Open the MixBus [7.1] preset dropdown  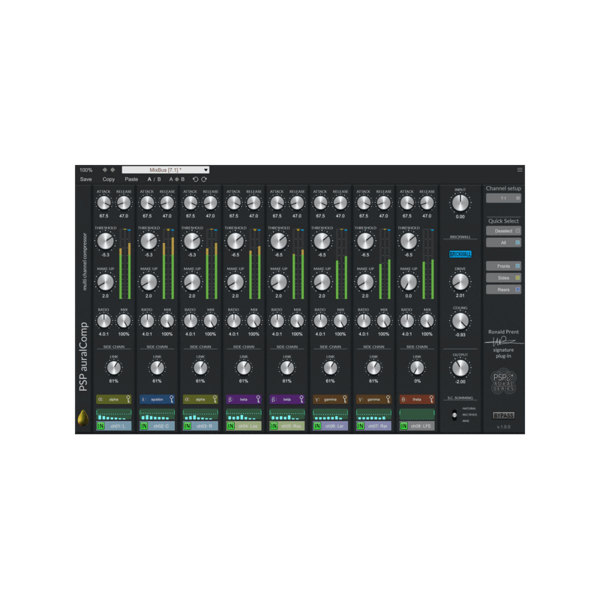(x=165, y=170)
